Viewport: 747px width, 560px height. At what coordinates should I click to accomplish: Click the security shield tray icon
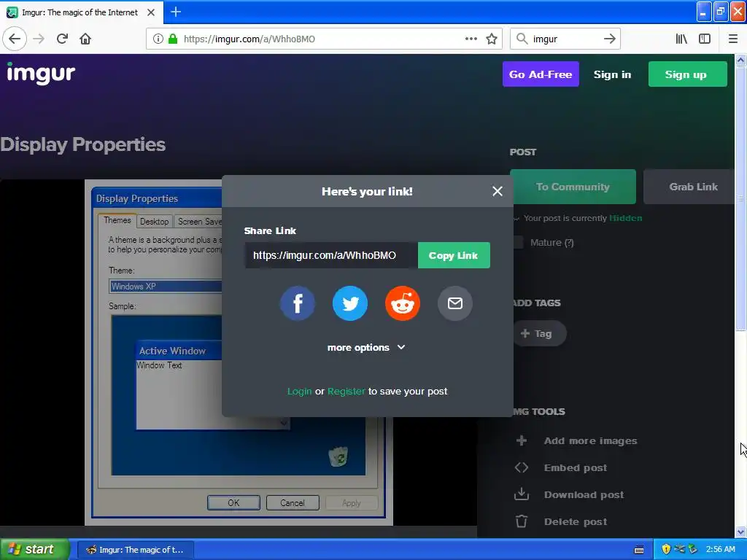pyautogui.click(x=666, y=550)
